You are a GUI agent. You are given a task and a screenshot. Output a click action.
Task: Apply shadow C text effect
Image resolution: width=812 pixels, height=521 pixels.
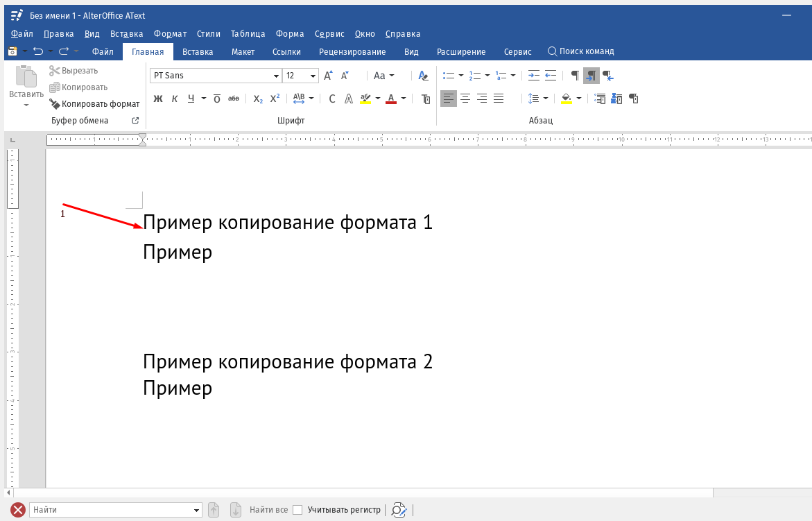point(332,99)
